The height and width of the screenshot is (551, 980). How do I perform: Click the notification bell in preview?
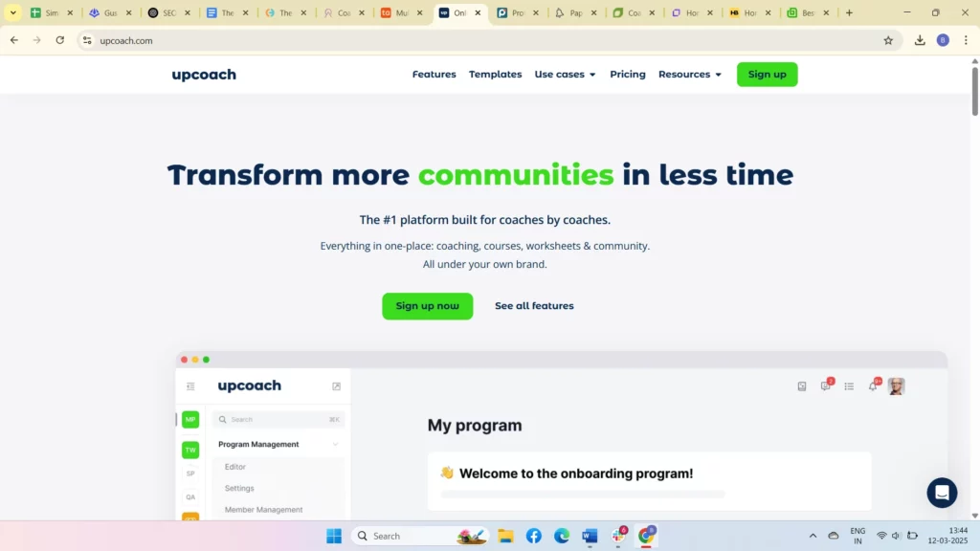873,386
